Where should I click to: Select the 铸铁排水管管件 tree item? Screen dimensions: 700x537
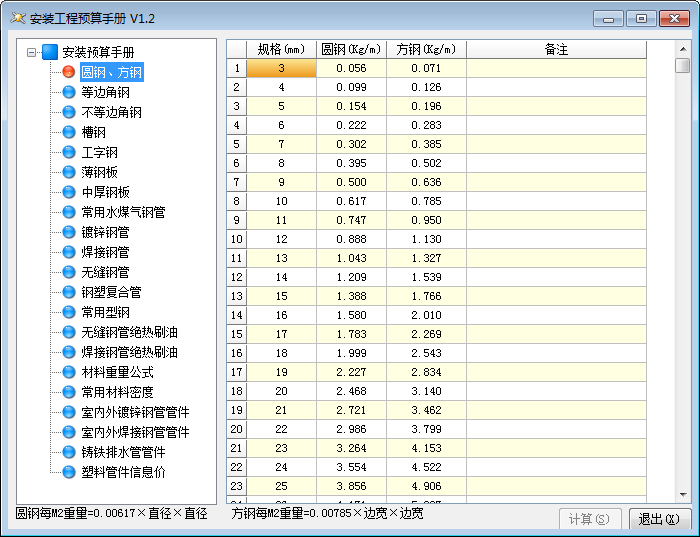[123, 452]
